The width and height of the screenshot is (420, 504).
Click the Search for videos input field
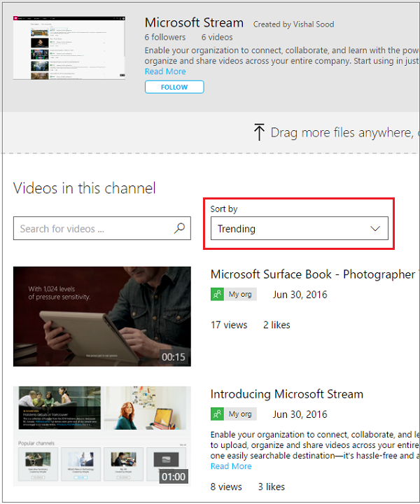[x=102, y=228]
